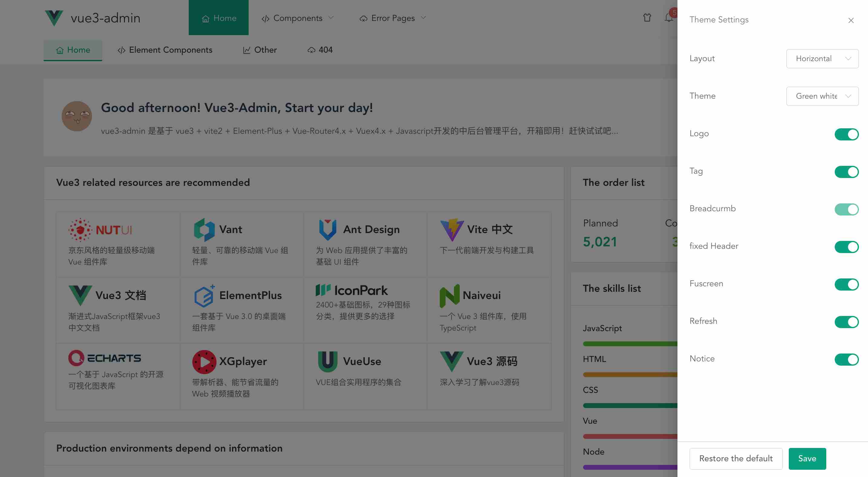Image resolution: width=868 pixels, height=477 pixels.
Task: Click the Save button
Action: pyautogui.click(x=807, y=459)
